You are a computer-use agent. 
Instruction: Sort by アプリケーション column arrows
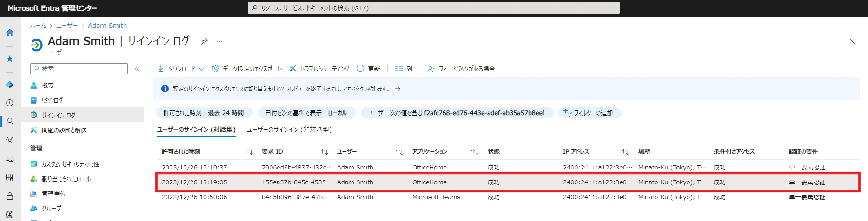475,152
